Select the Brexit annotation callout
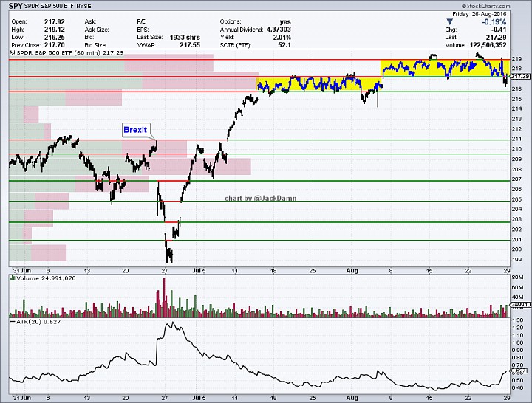This screenshot has height=403, width=532. [x=135, y=130]
